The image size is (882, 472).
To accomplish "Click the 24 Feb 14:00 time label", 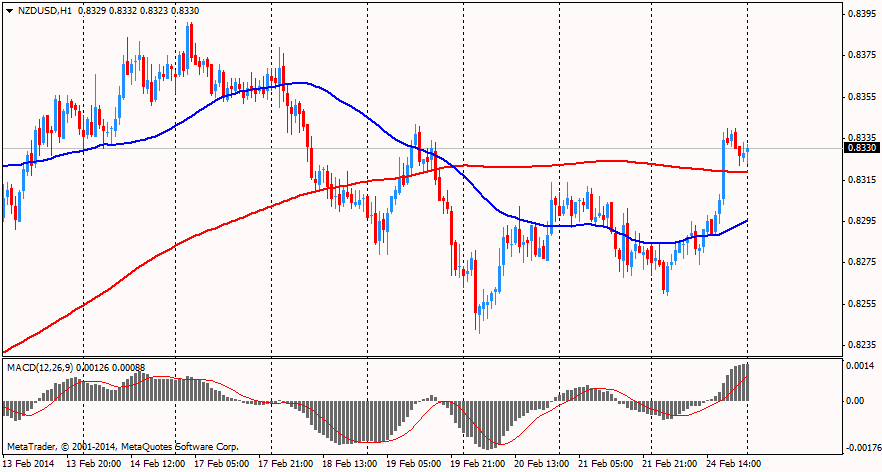I will (733, 464).
